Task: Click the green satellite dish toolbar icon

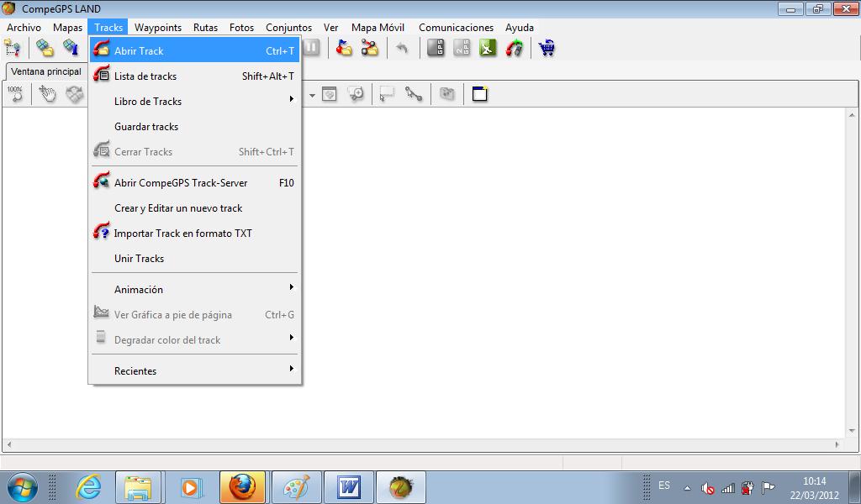Action: coord(488,48)
